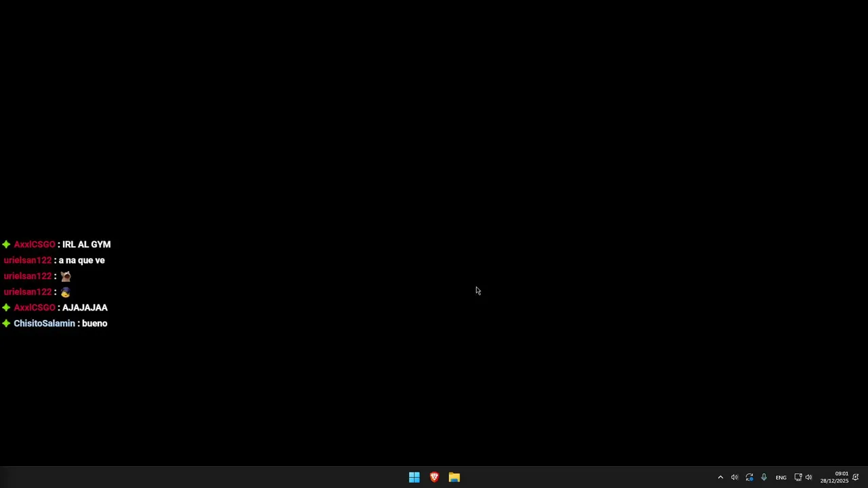Click urielsan122 username beside the cap emoji

click(x=28, y=291)
